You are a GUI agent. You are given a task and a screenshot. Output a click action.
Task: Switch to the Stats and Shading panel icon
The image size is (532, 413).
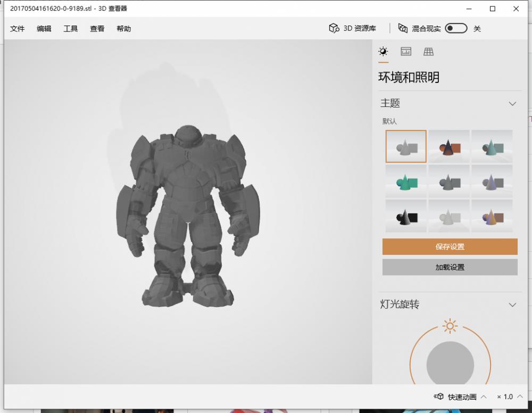406,52
